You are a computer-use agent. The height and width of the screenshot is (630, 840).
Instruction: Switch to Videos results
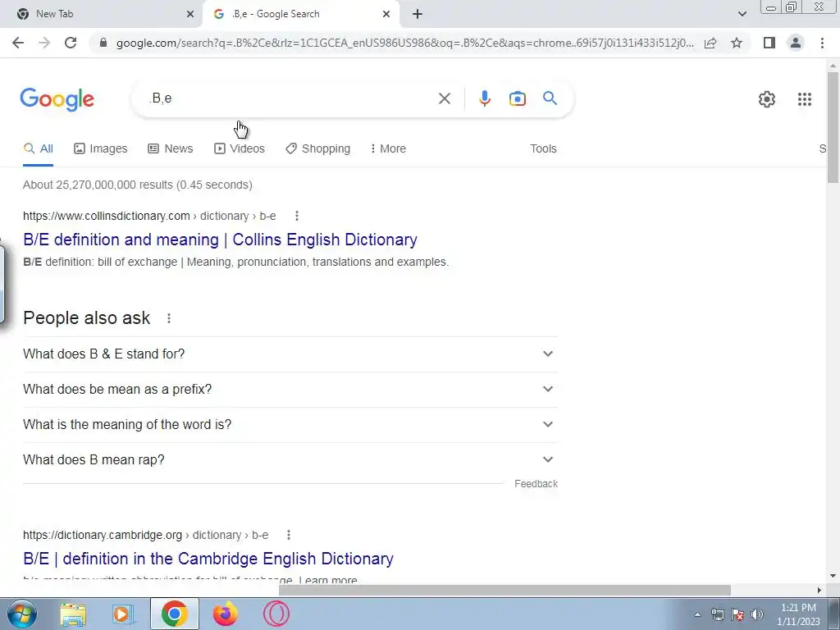pos(240,149)
